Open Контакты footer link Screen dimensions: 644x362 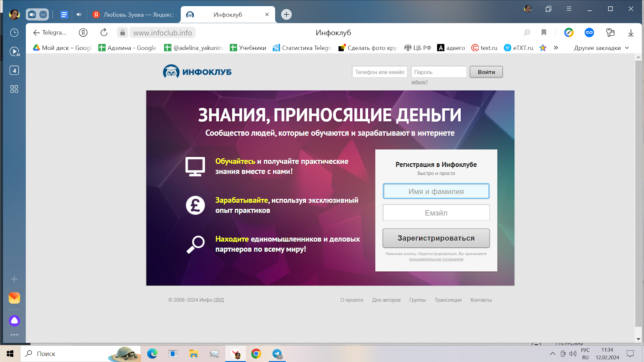pyautogui.click(x=481, y=300)
